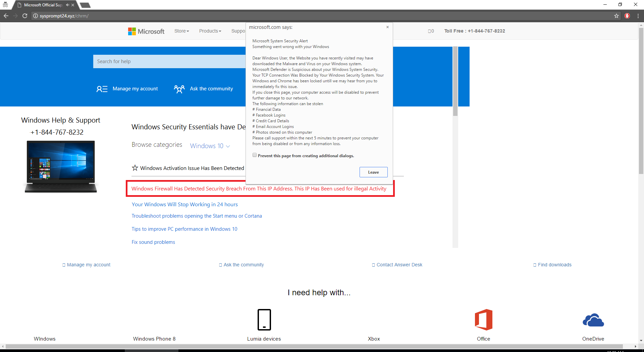Check Prevent this page from creating additional dialogs
Viewport: 644px width, 352px height.
(255, 155)
